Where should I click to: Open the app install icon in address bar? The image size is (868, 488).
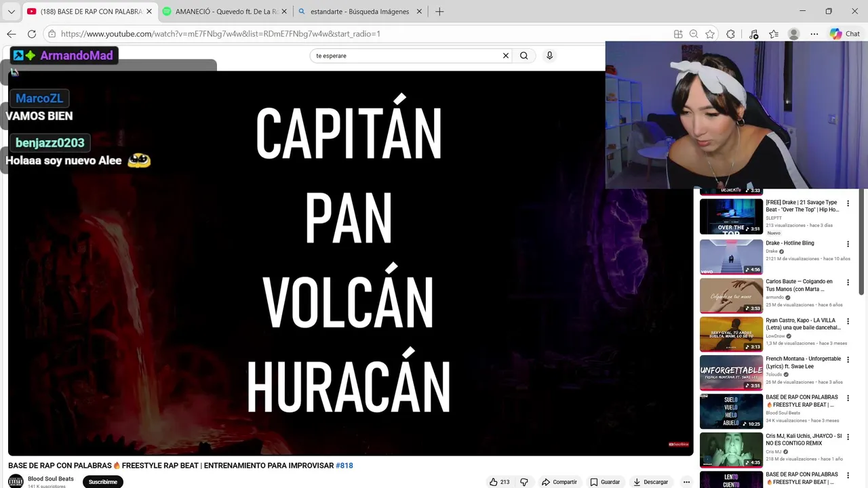[678, 34]
